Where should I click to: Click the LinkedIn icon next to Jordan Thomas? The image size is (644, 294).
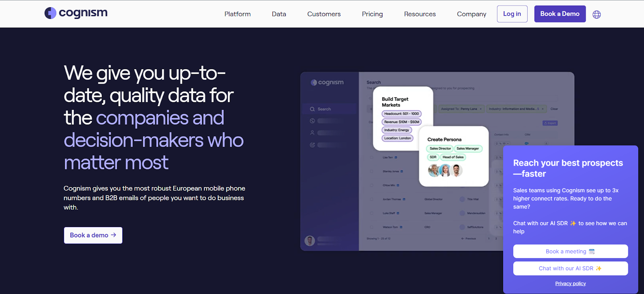pyautogui.click(x=404, y=199)
